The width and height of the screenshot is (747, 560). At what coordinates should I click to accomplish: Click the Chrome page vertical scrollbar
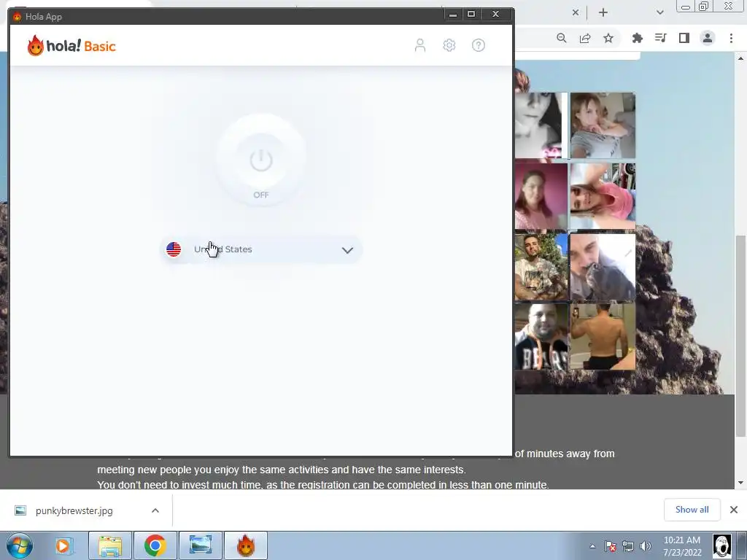[740, 335]
